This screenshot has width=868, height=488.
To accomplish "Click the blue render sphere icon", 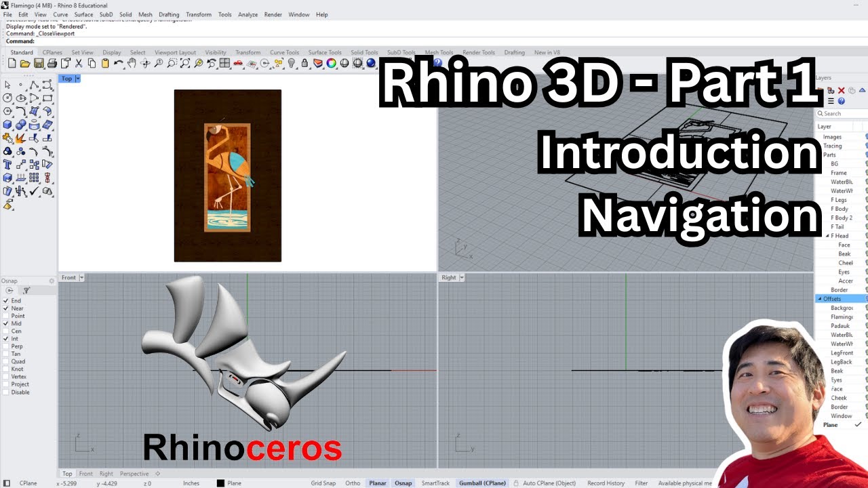I will [x=371, y=63].
